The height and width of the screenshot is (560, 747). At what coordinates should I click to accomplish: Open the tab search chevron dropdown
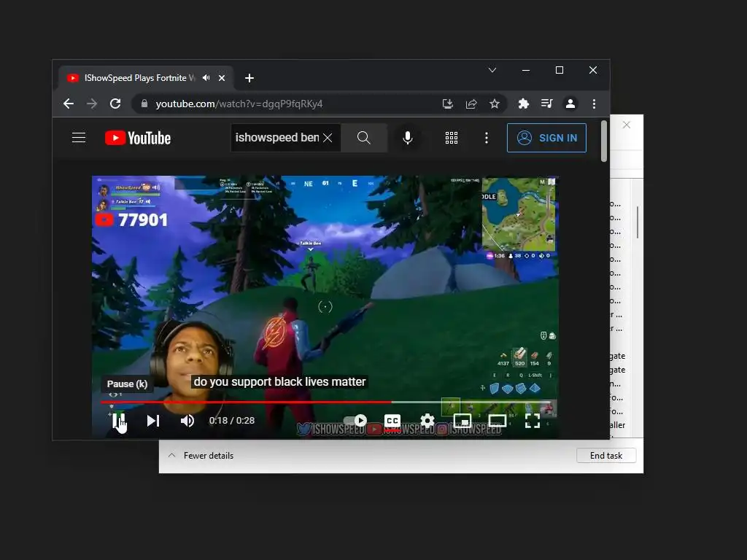click(x=492, y=70)
